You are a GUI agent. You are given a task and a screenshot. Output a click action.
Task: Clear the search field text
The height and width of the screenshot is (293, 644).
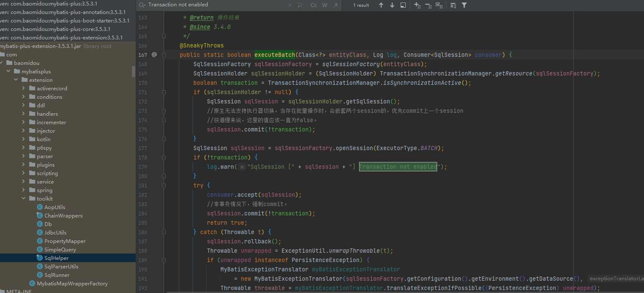(x=290, y=5)
